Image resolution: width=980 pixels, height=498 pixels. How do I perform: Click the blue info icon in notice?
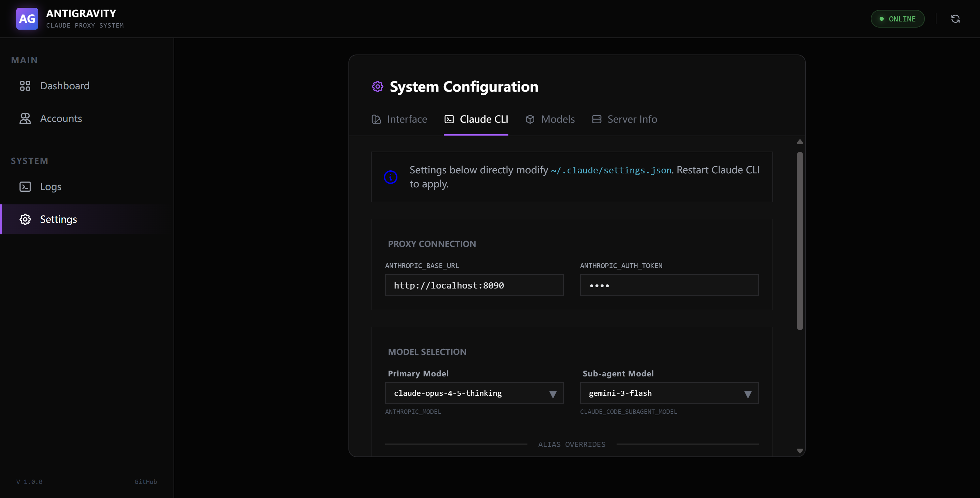point(390,177)
